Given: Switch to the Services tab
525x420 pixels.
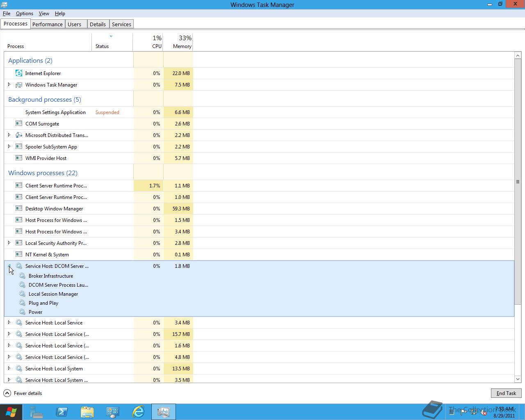Looking at the screenshot, I should (121, 24).
